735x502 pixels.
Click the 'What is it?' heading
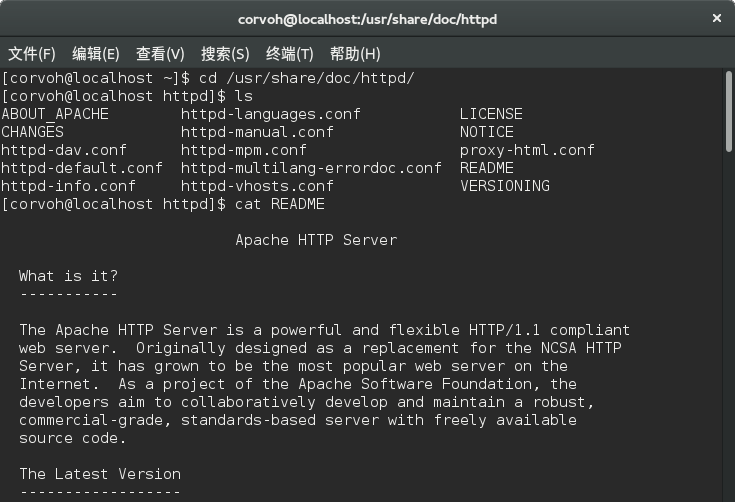click(x=68, y=276)
